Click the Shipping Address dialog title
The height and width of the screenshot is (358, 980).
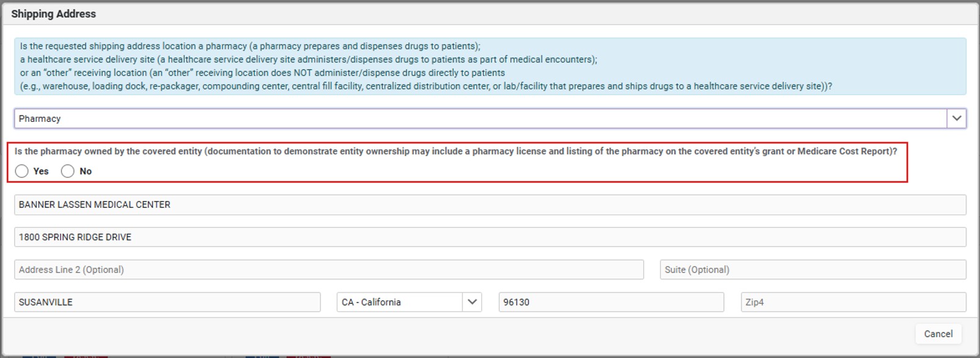(x=54, y=13)
